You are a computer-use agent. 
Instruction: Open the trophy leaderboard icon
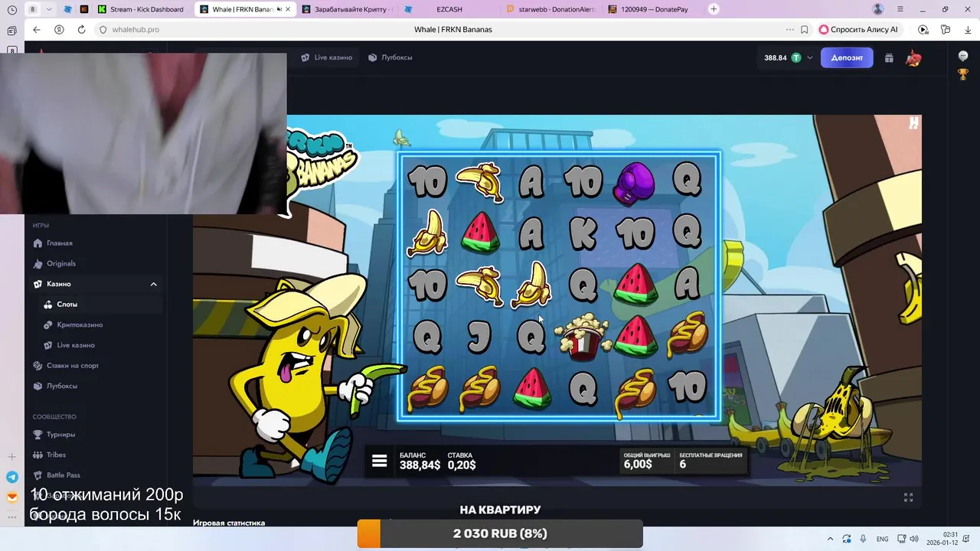[x=963, y=74]
